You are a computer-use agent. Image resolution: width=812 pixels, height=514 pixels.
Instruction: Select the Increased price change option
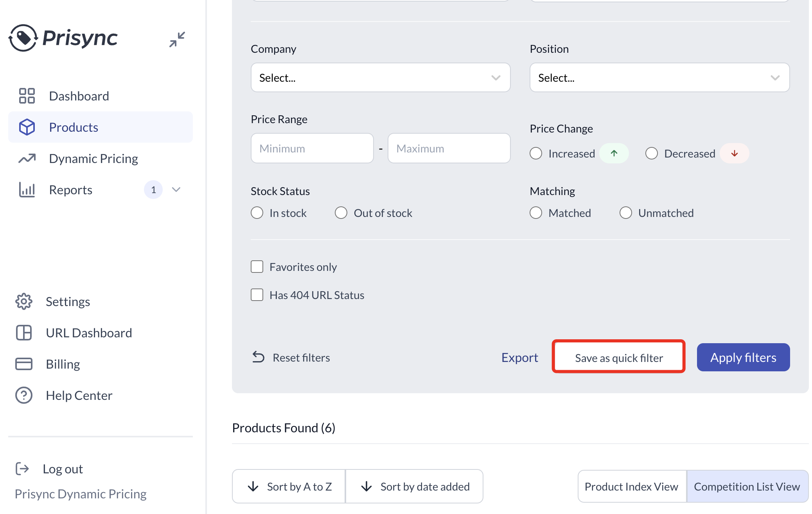[536, 153]
